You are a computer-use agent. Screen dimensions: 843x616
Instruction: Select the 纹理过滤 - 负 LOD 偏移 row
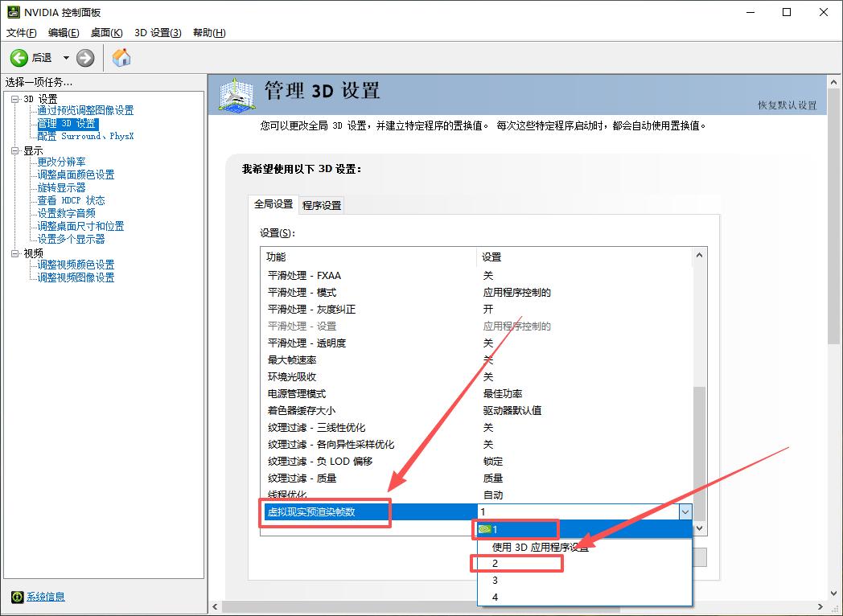tap(476, 461)
